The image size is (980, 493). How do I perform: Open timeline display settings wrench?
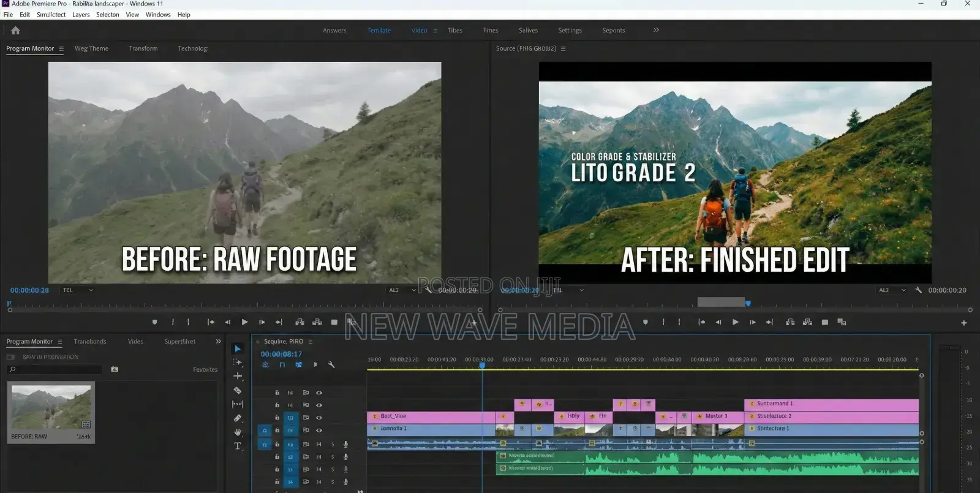coord(331,365)
